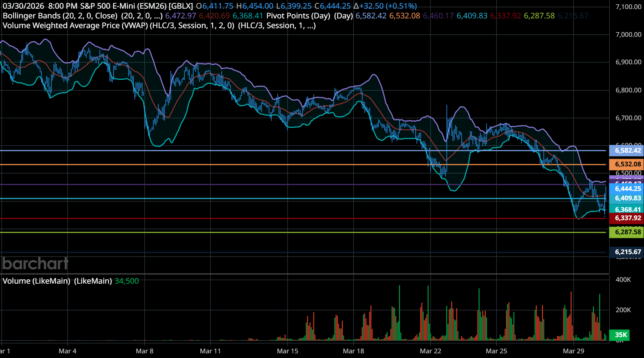Select the dark "6,215.67" price axis tag

pyautogui.click(x=626, y=252)
